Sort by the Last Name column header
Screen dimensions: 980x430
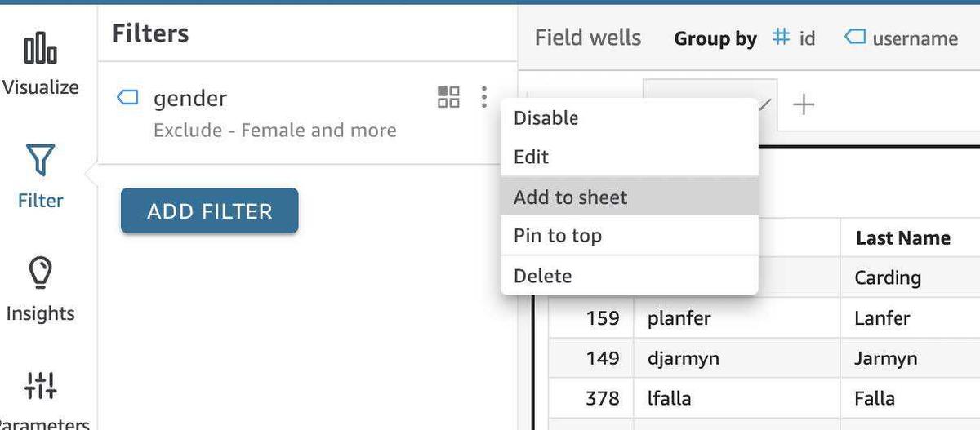[x=902, y=237]
